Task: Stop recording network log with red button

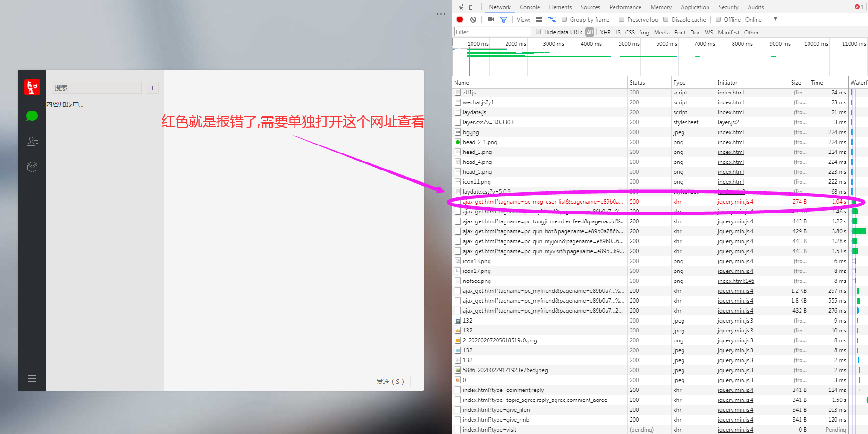Action: pos(460,19)
